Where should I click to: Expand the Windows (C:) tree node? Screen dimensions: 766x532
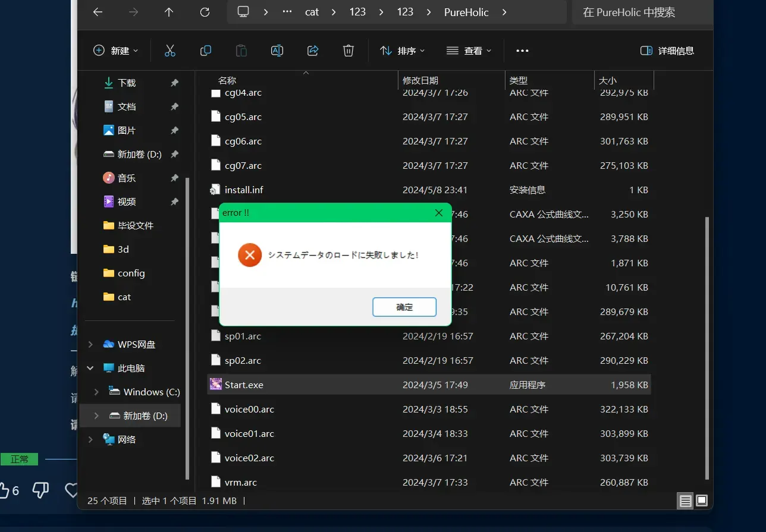click(x=96, y=392)
